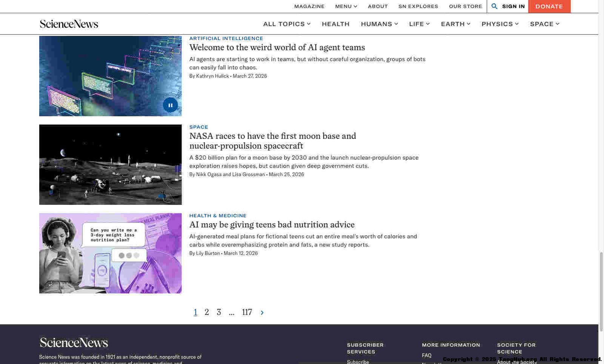Screen dimensions: 604x364
Task: Expand the MENU dropdown
Action: [346, 6]
